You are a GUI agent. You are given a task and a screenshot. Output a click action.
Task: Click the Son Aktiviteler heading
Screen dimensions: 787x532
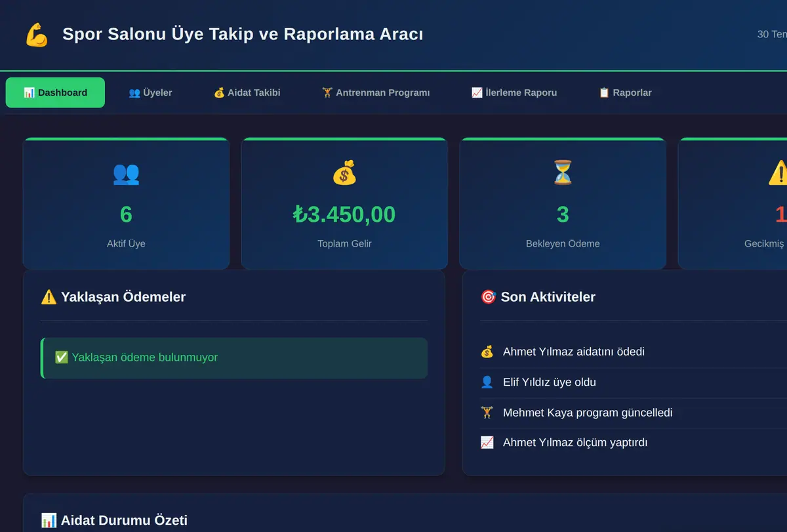click(x=548, y=297)
